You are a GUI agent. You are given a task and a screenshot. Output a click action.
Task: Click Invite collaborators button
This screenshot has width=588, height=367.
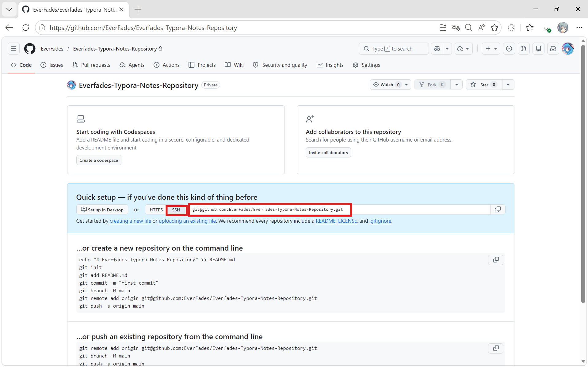coord(328,153)
